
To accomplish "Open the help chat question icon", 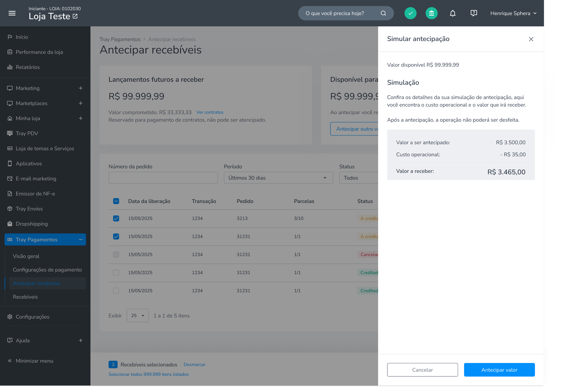I will [x=474, y=13].
